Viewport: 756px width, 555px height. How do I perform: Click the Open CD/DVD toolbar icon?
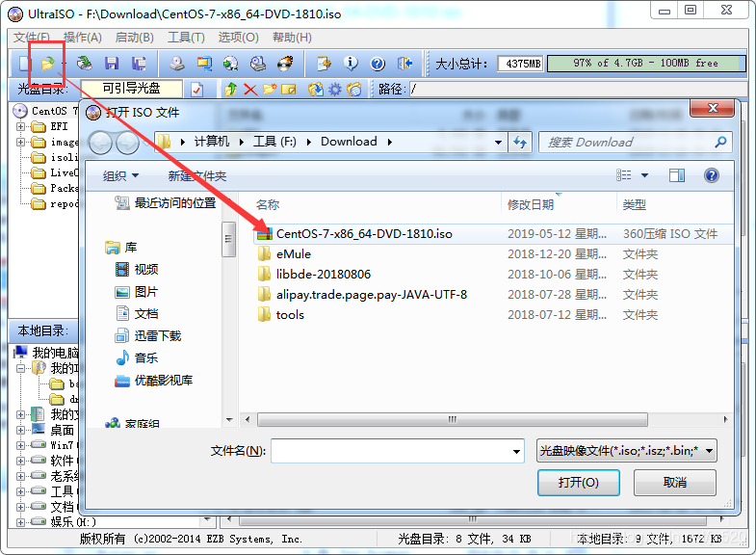click(x=85, y=64)
